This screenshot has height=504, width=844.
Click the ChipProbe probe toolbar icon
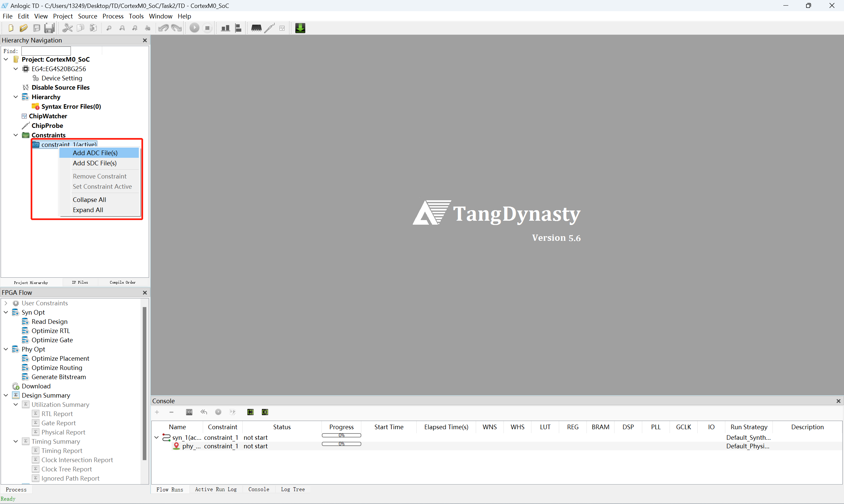click(269, 28)
